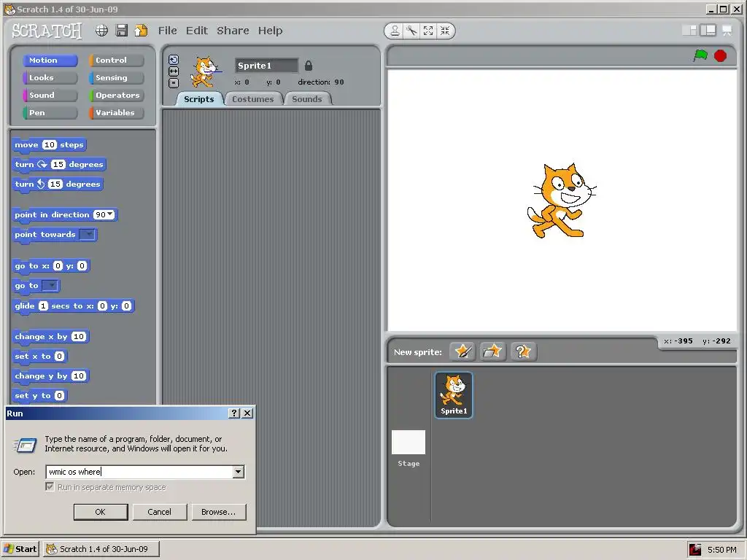Click the Run dialog help question mark
This screenshot has width=747, height=560.
point(234,413)
